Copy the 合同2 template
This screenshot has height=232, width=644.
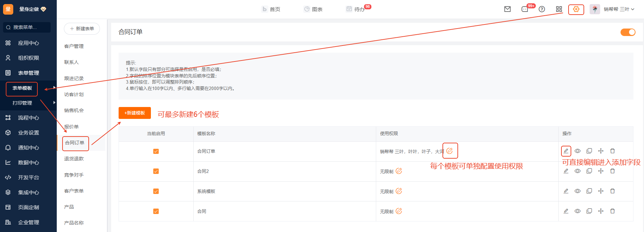pos(589,171)
